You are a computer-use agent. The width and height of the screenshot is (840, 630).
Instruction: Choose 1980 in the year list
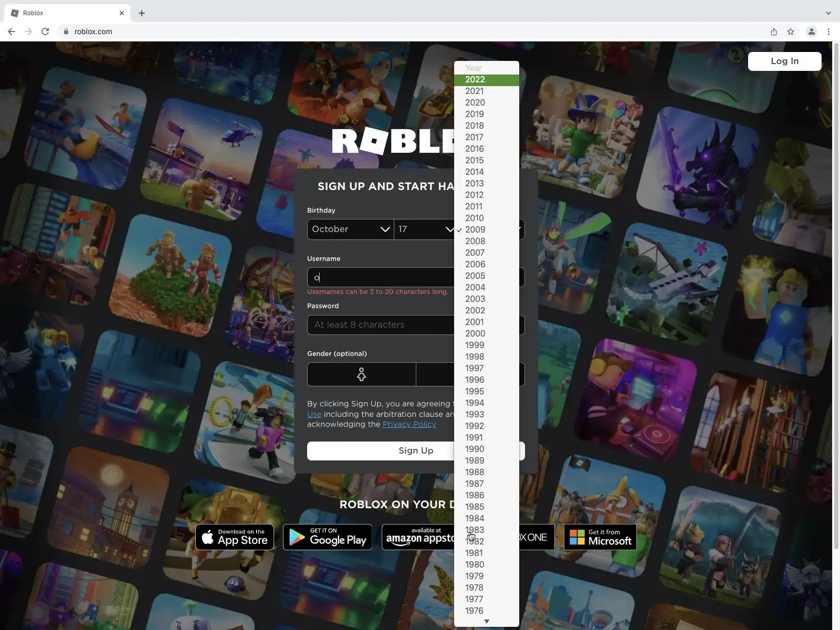(487, 565)
